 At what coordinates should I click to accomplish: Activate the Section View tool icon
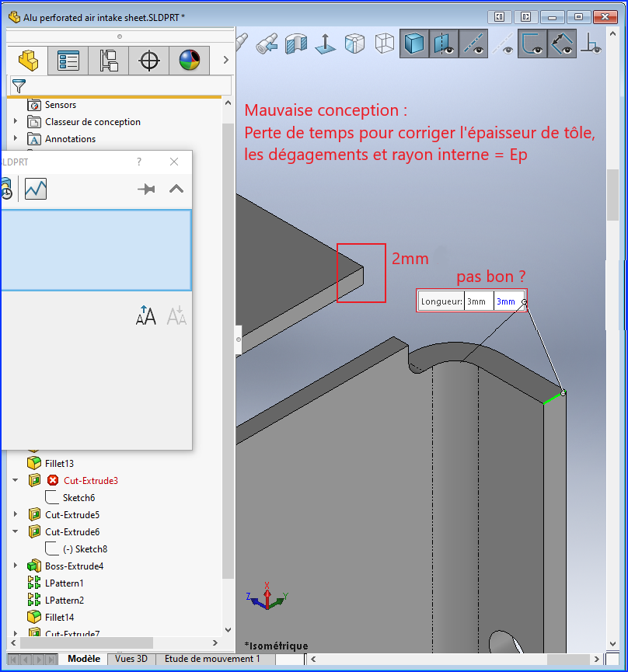click(x=296, y=44)
